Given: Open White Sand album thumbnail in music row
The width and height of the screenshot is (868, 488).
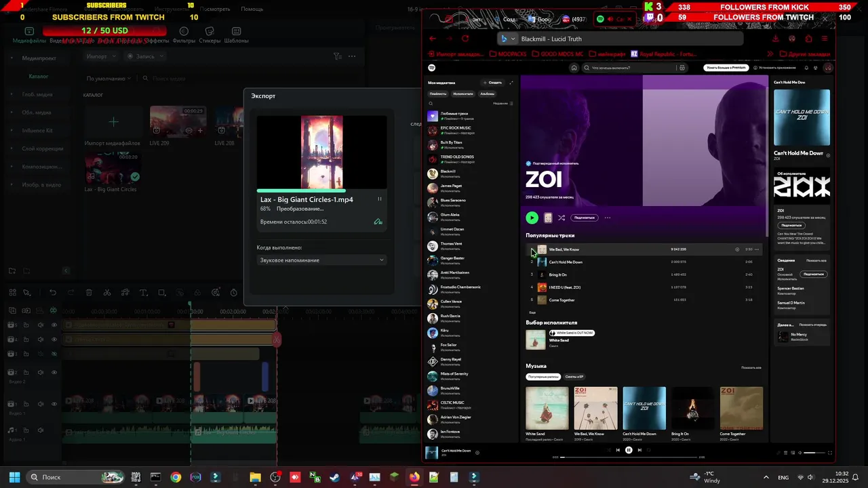Looking at the screenshot, I should coord(547,408).
